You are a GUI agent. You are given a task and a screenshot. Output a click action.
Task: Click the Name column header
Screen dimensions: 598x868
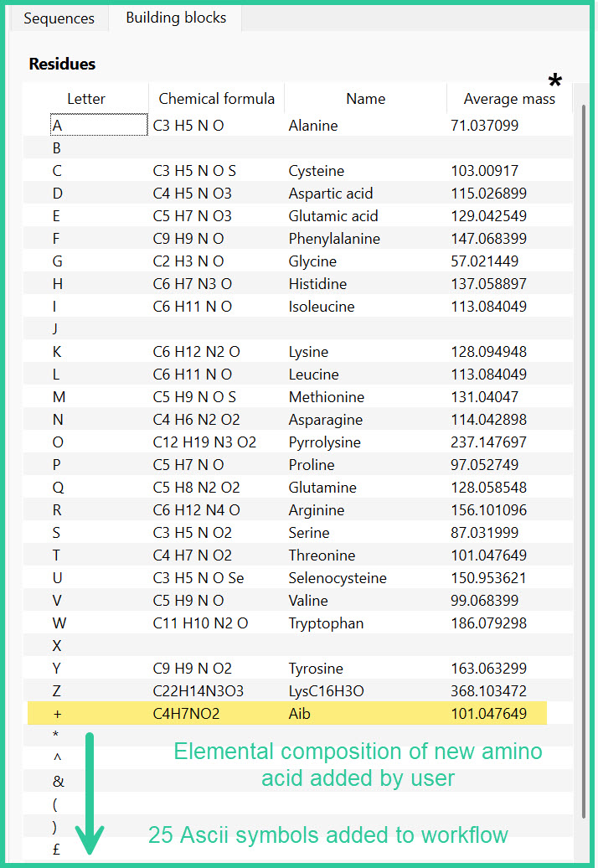366,99
